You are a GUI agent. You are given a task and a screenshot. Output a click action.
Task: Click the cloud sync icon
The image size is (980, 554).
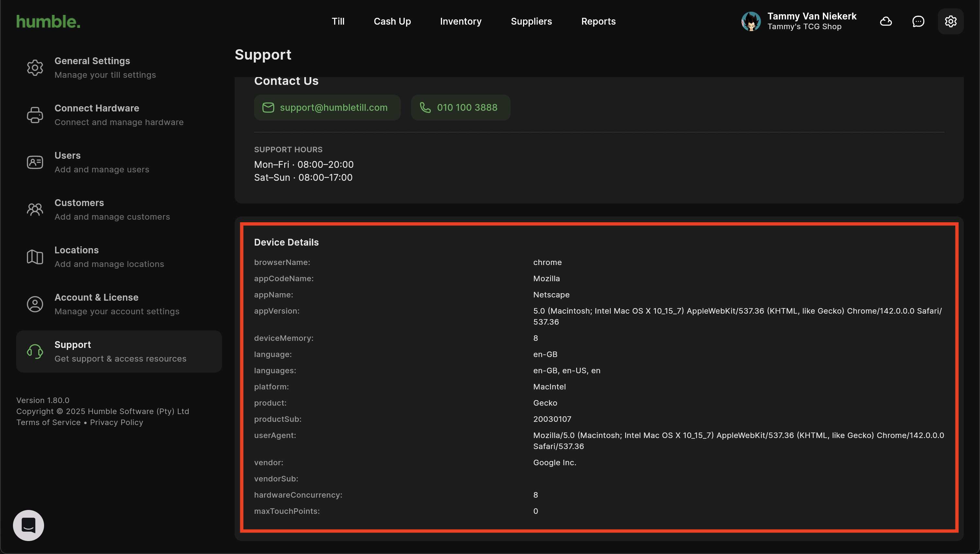click(886, 21)
